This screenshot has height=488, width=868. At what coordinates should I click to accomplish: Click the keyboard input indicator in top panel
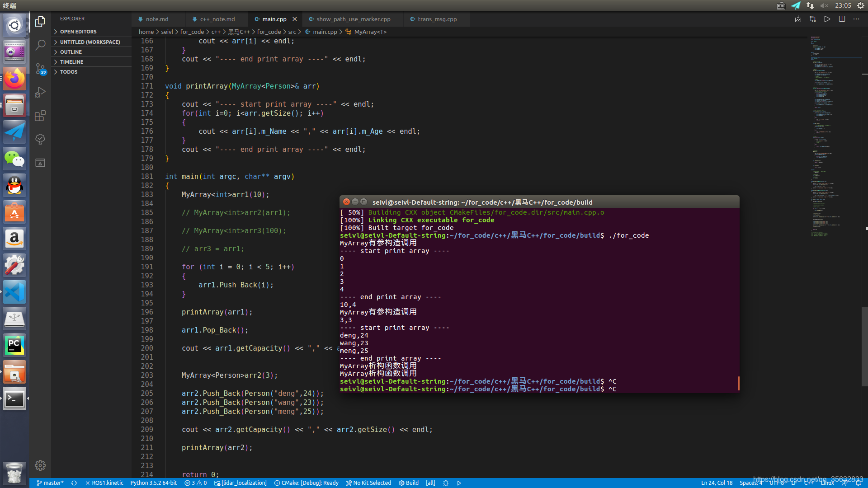pos(781,5)
